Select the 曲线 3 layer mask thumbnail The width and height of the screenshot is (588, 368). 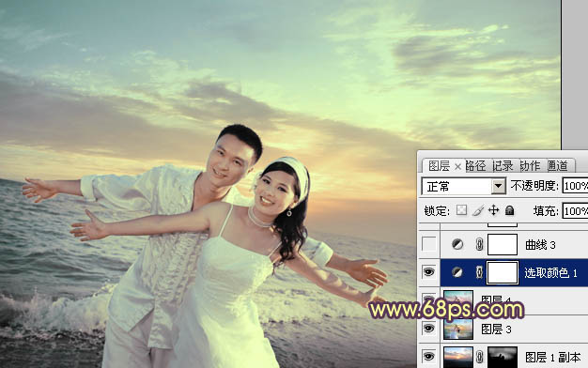[503, 244]
